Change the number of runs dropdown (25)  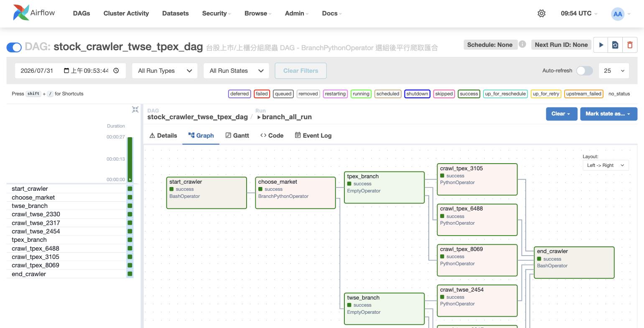coord(614,71)
